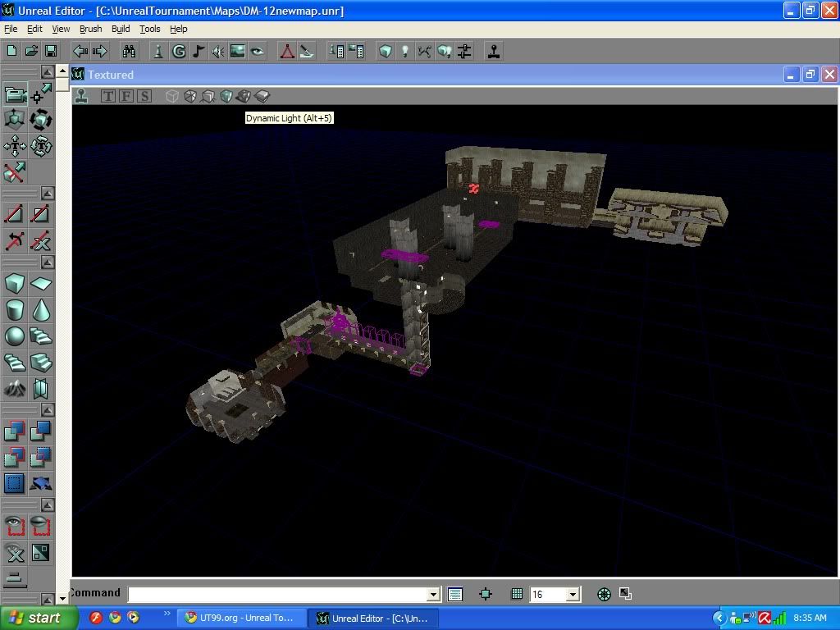Open the Group browser (G icon)
Screen dimensions: 840x630
click(x=179, y=52)
